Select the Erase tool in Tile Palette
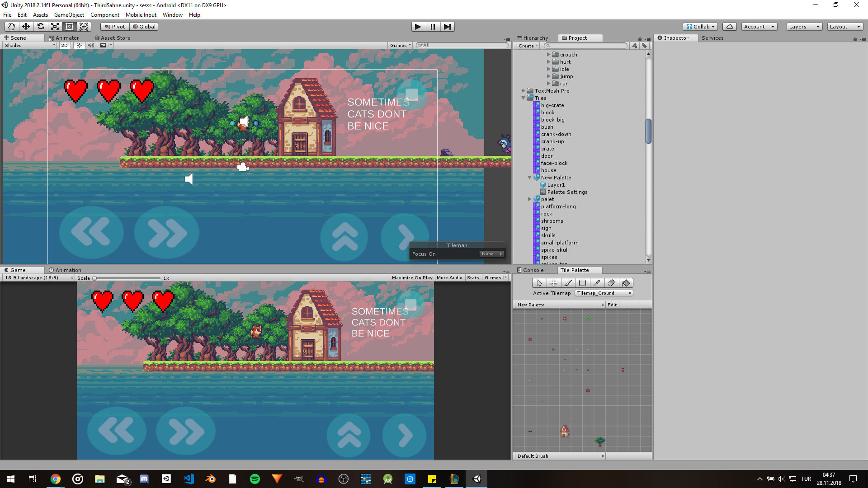The height and width of the screenshot is (488, 868). pos(611,283)
